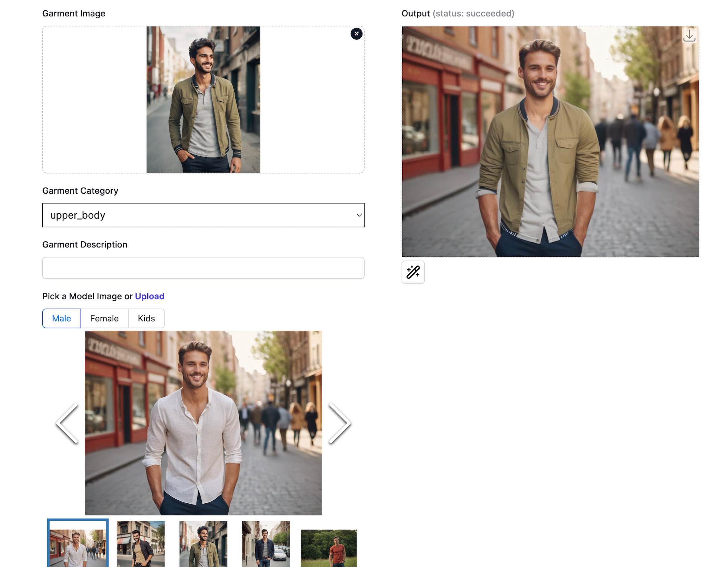This screenshot has width=728, height=567.
Task: Switch to the Female tab
Action: [x=104, y=318]
